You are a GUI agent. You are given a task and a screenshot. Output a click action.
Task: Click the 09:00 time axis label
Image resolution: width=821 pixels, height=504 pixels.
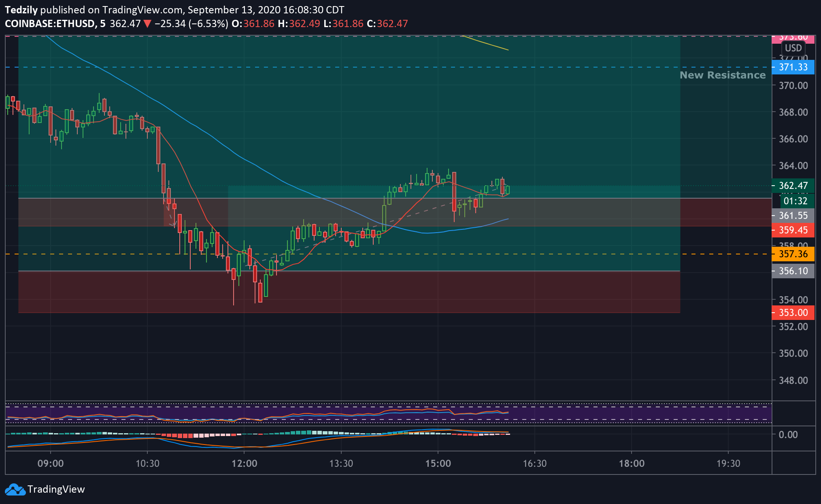(x=51, y=464)
